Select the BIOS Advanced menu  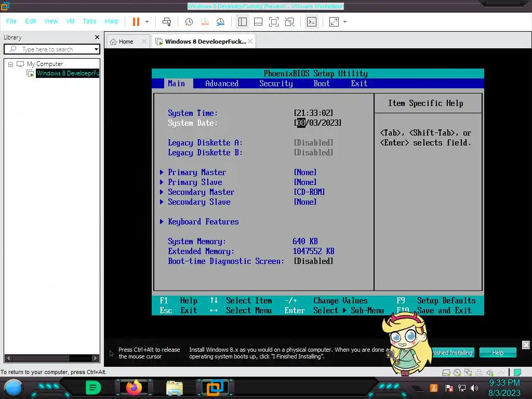click(x=221, y=84)
